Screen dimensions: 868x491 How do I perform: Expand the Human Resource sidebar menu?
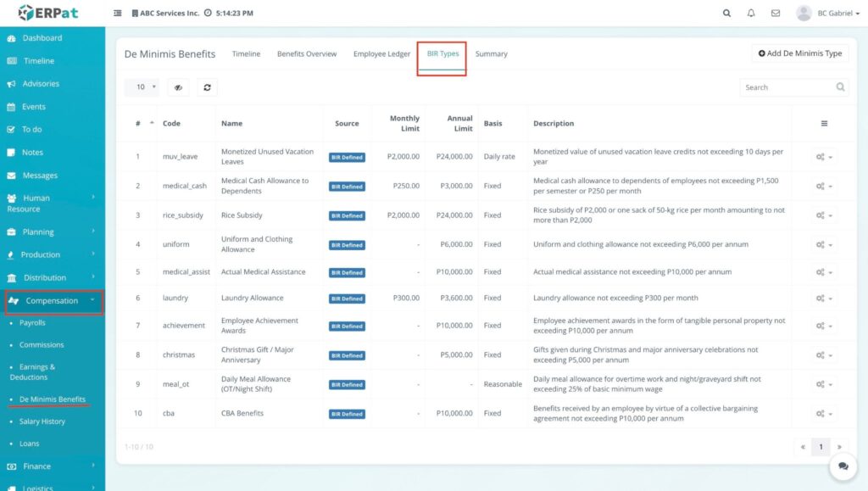click(x=51, y=204)
